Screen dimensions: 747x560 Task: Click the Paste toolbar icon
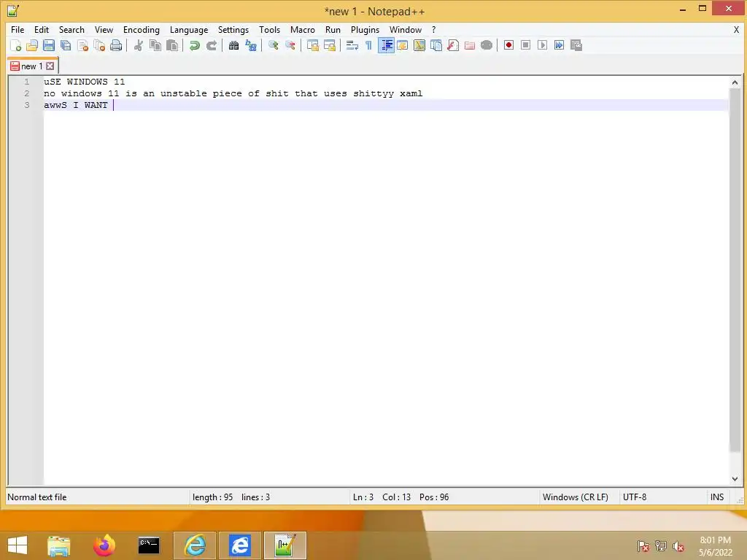172,45
